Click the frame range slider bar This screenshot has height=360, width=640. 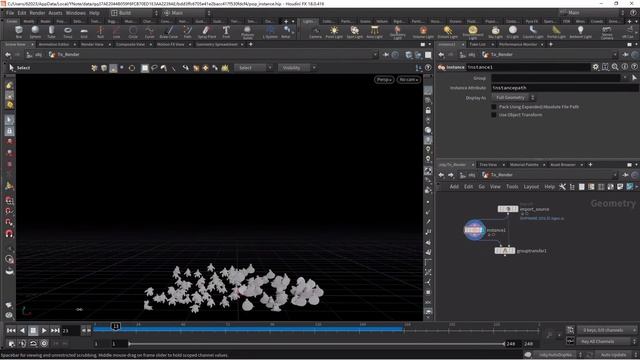(x=317, y=344)
